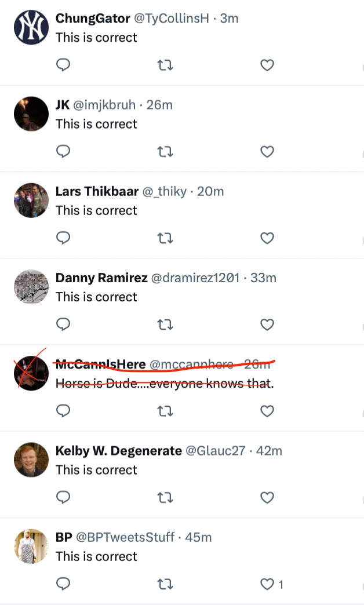Viewport: 364px width, 605px height.
Task: Like the McCannIsHere tweet
Action: [x=267, y=411]
